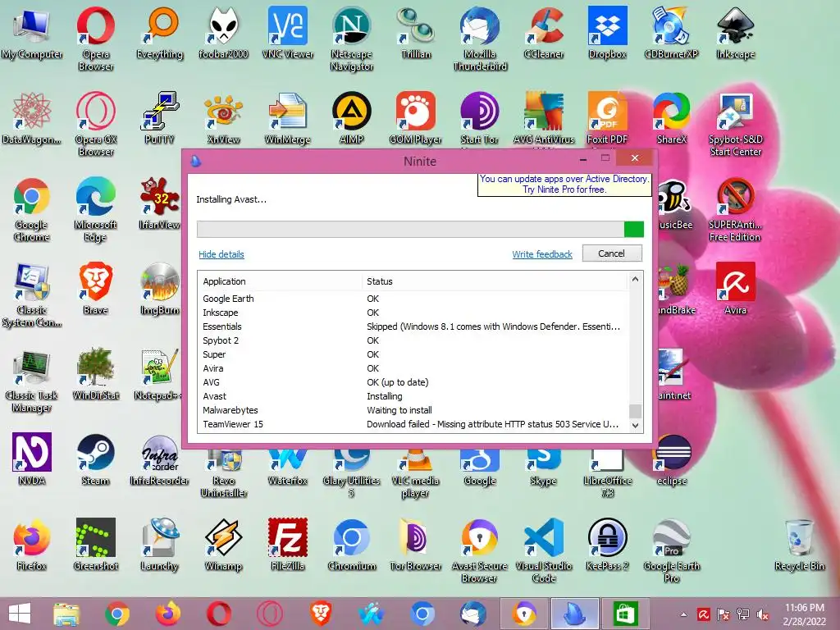Launch ShareX from the desktop
Viewport: 840px width, 630px height.
671,118
